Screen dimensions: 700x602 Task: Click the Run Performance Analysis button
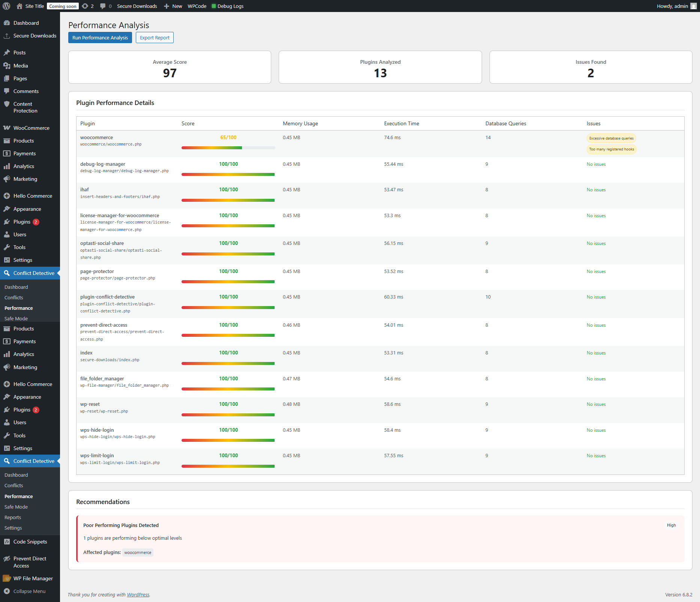100,38
